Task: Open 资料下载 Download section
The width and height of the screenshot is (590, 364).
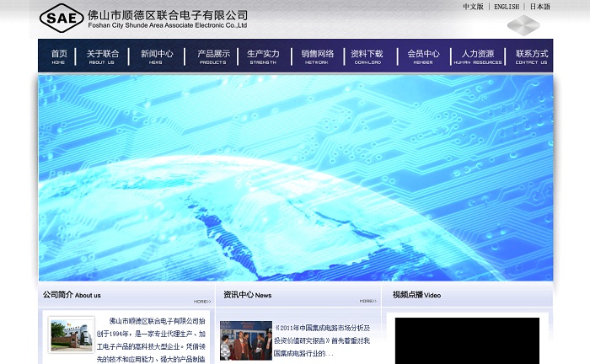Action: 367,56
